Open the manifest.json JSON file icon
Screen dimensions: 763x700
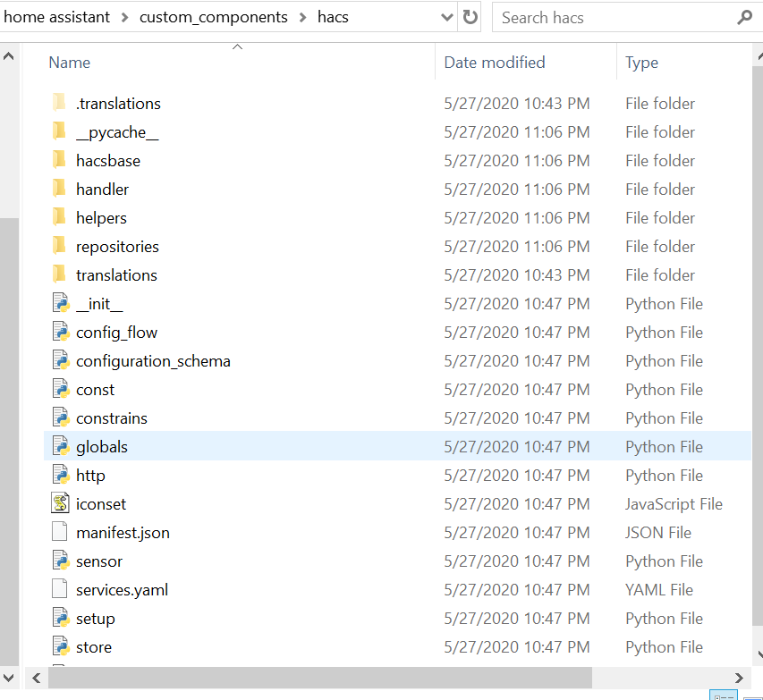59,532
